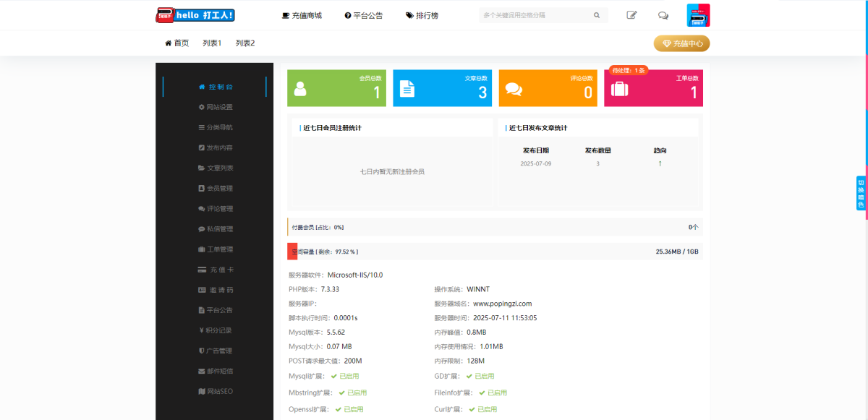Open 网站设置 in the sidebar
Image resolution: width=868 pixels, height=420 pixels.
(x=216, y=107)
